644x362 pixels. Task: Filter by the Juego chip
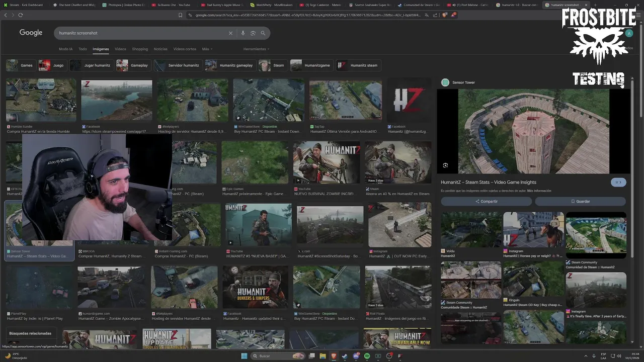coord(52,65)
